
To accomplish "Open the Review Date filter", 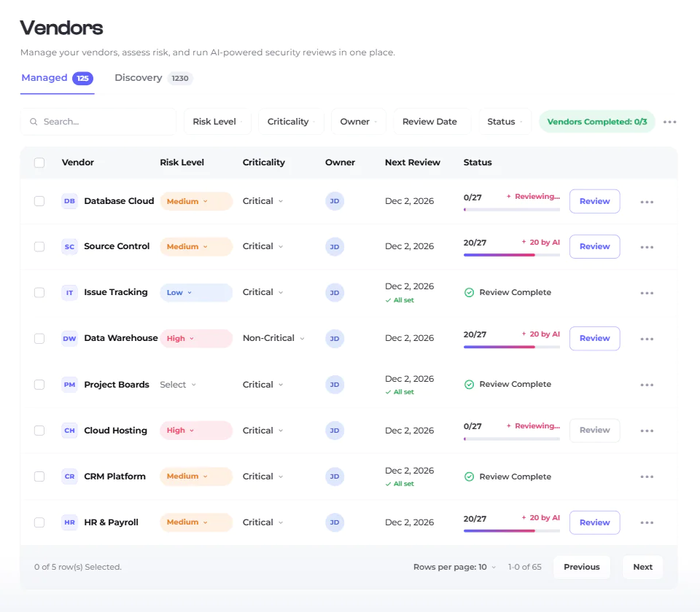I will [x=432, y=122].
